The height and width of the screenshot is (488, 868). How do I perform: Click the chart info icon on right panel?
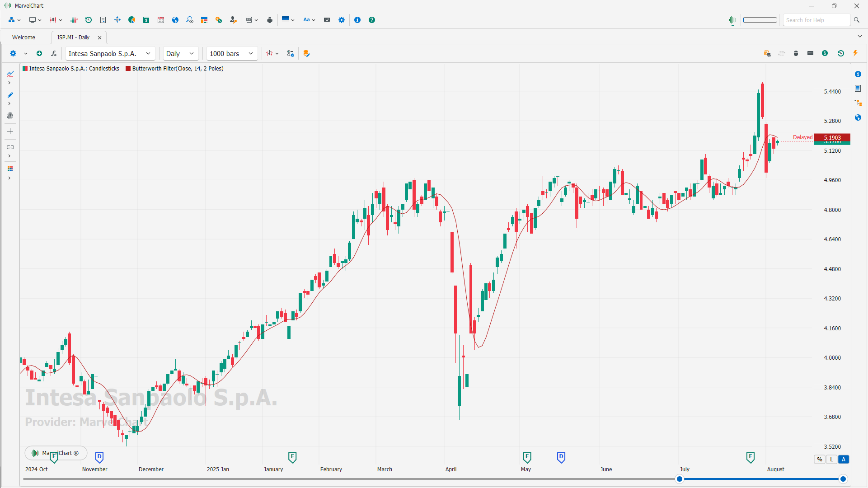[858, 74]
